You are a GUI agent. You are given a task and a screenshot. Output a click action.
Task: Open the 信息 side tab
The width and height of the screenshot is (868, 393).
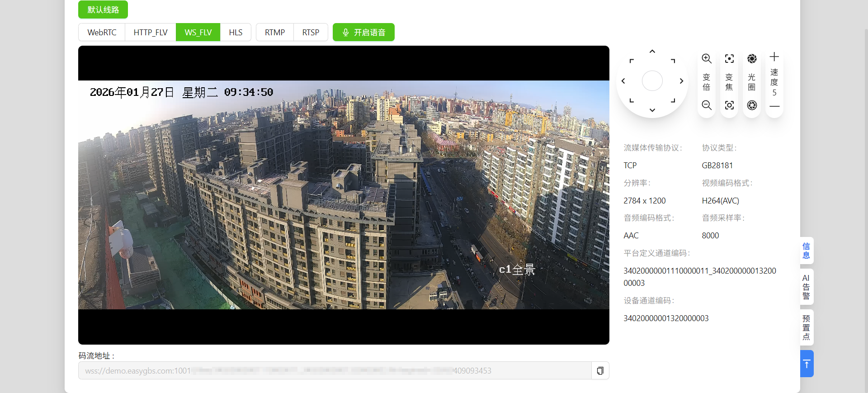[807, 251]
